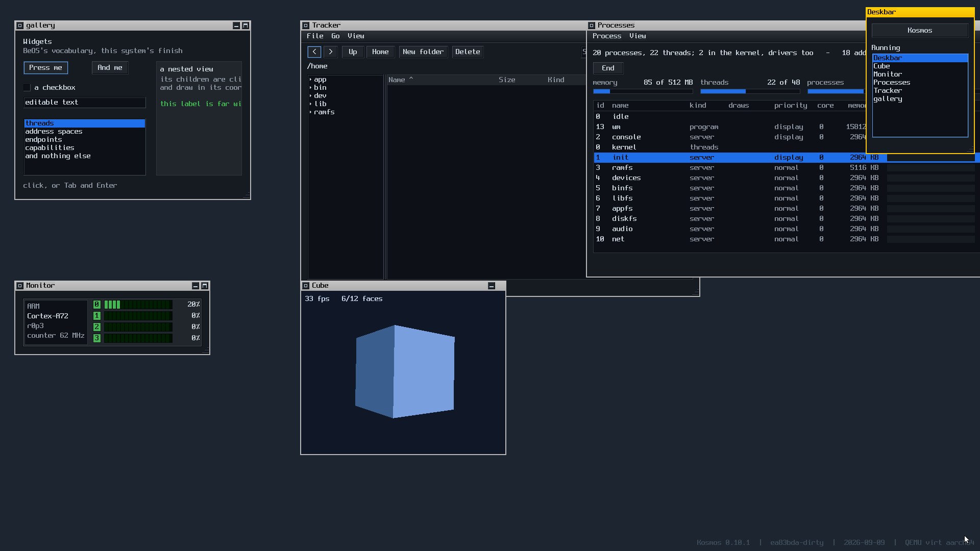980x551 pixels.
Task: Expand the lib folder in Tracker
Action: point(310,104)
